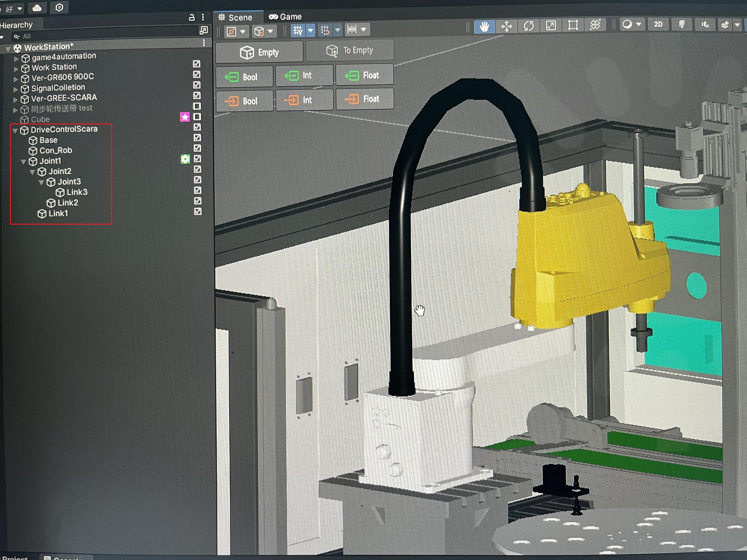
Task: Open the cloud services icon
Action: (37, 8)
